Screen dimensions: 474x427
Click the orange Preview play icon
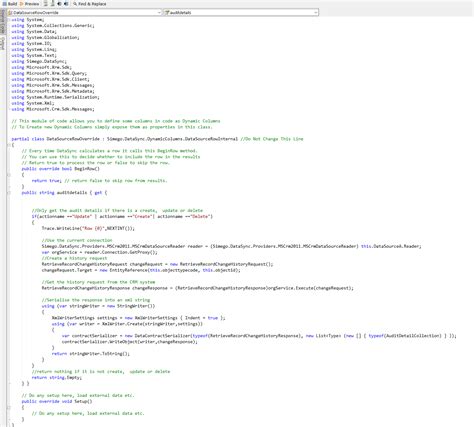22,4
